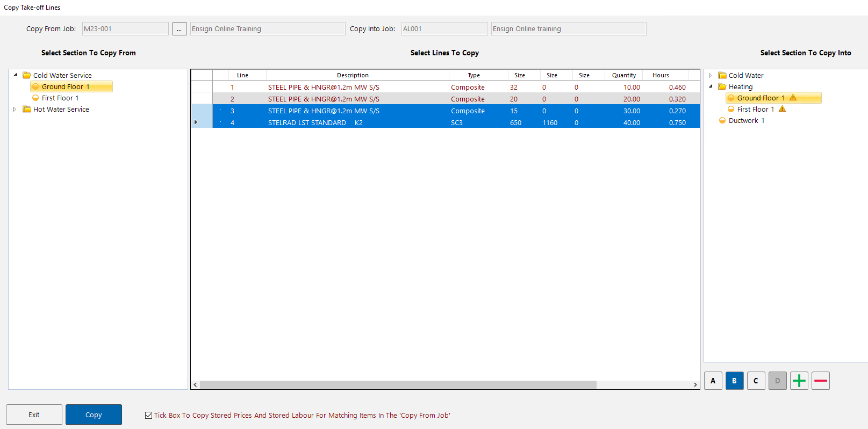Expand the Cold Water node in Copy Into tree
Viewport: 868px width, 429px height.
click(711, 75)
